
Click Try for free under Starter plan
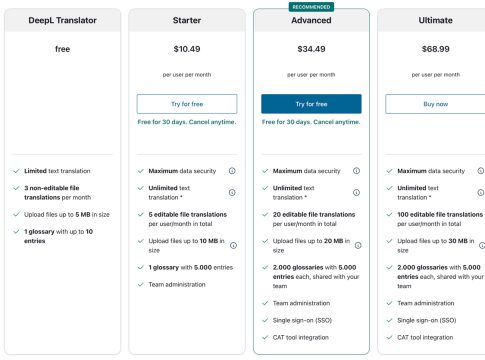[187, 104]
